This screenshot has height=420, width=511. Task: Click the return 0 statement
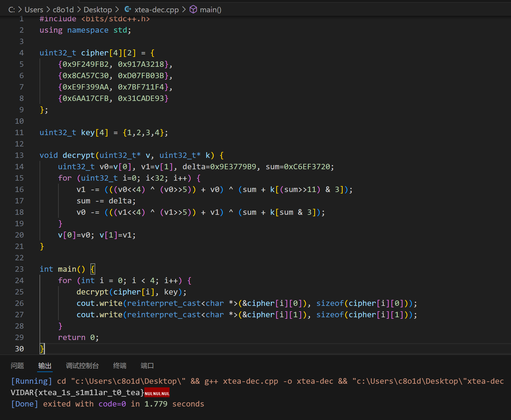78,337
